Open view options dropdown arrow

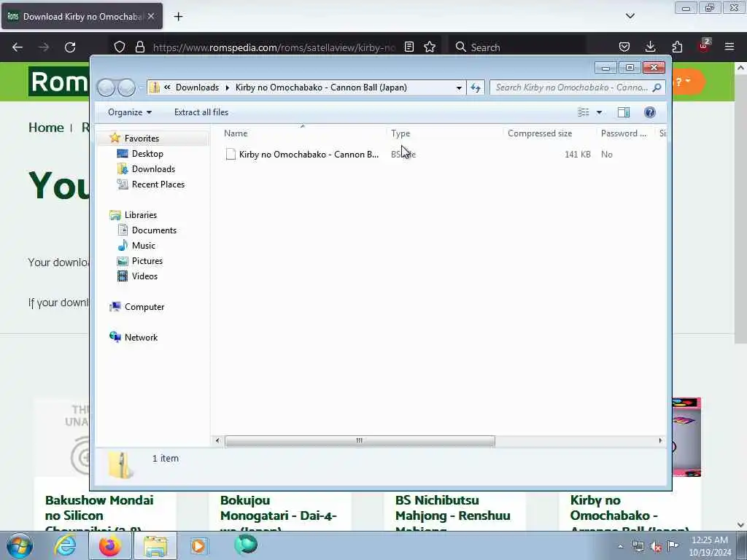coord(600,112)
